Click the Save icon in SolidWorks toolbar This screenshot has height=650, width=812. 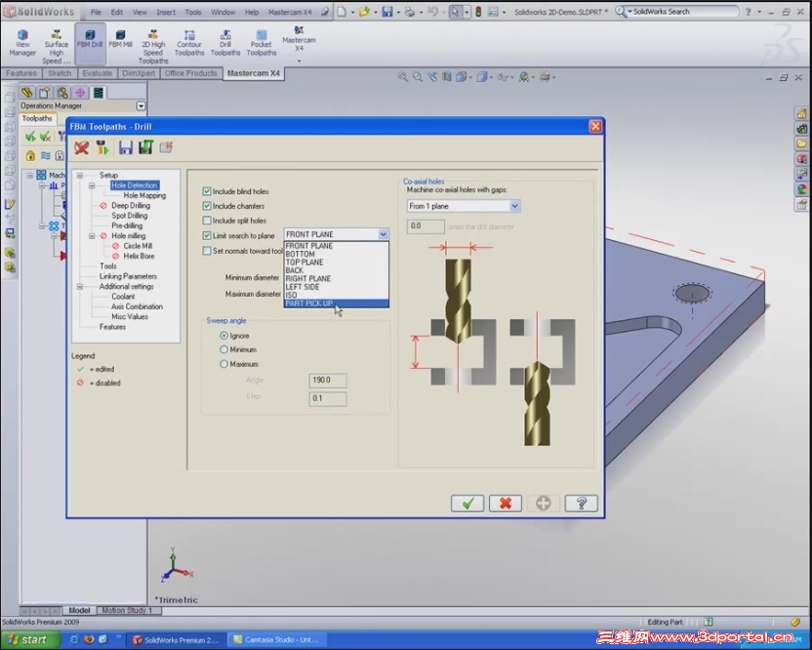point(386,12)
